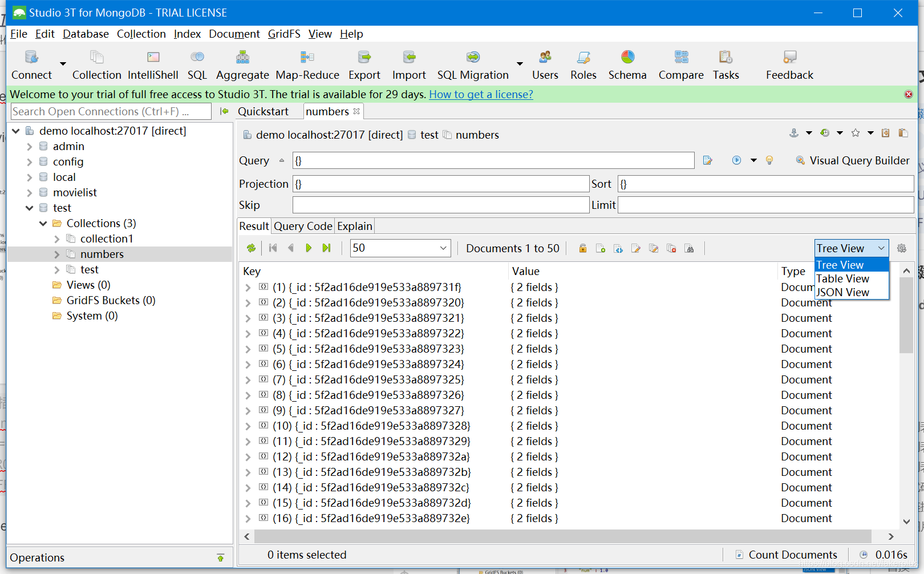Open result view settings gear
924x574 pixels.
[x=902, y=248]
